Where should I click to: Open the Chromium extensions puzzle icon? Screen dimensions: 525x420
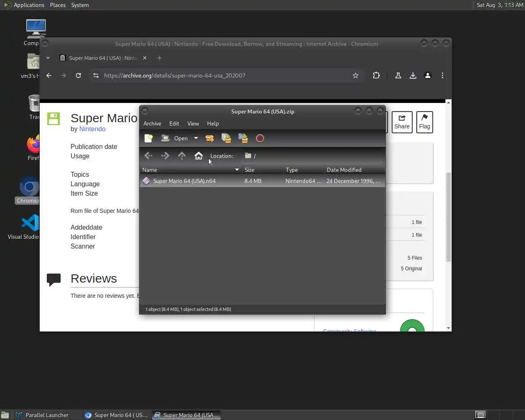(376, 75)
